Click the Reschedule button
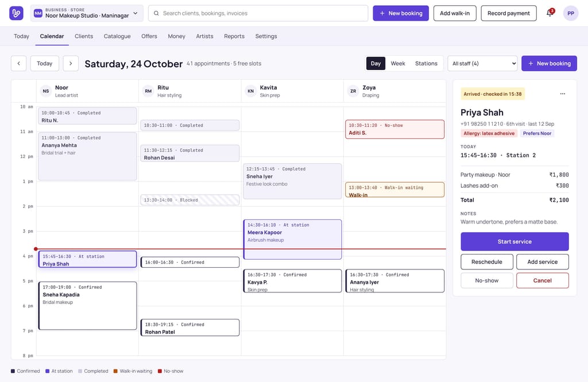This screenshot has width=588, height=382. 487,262
